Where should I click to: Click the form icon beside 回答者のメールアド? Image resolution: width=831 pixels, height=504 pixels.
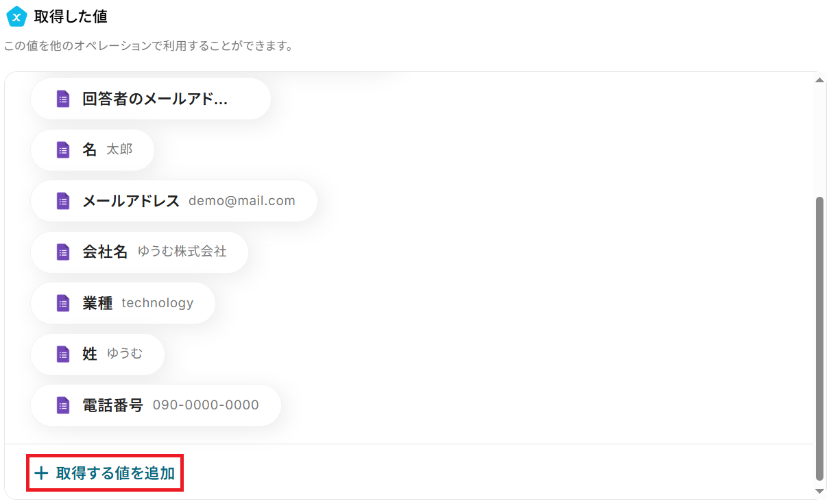63,99
